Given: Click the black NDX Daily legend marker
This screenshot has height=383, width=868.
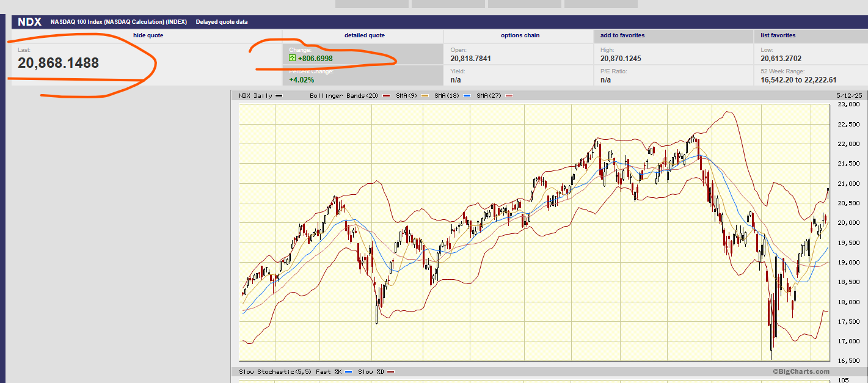Looking at the screenshot, I should pos(279,96).
